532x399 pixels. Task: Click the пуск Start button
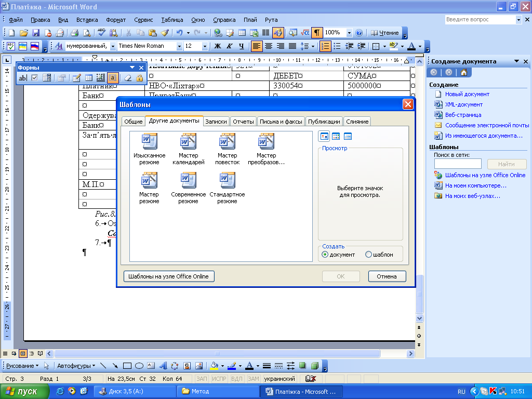24,391
